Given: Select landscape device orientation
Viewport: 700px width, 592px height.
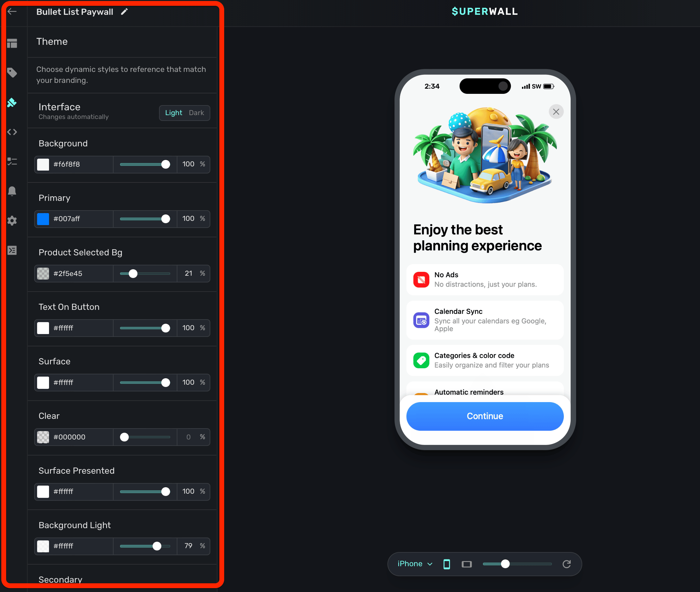Looking at the screenshot, I should click(466, 564).
